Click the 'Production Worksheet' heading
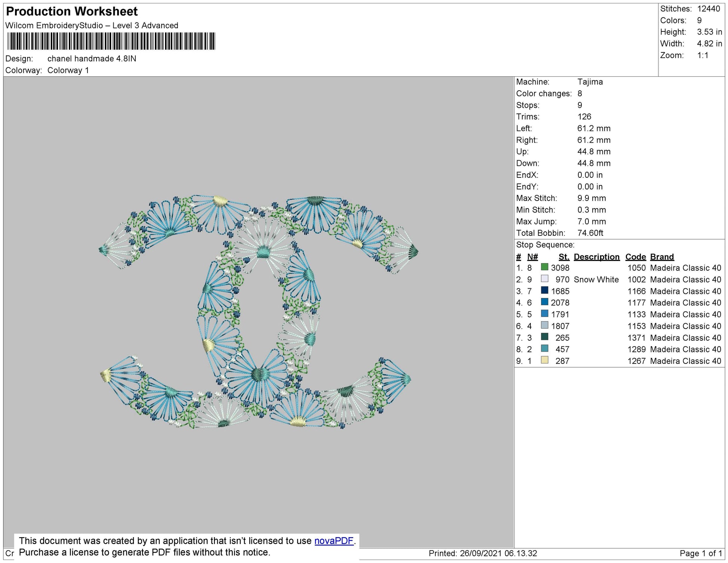 (x=72, y=11)
